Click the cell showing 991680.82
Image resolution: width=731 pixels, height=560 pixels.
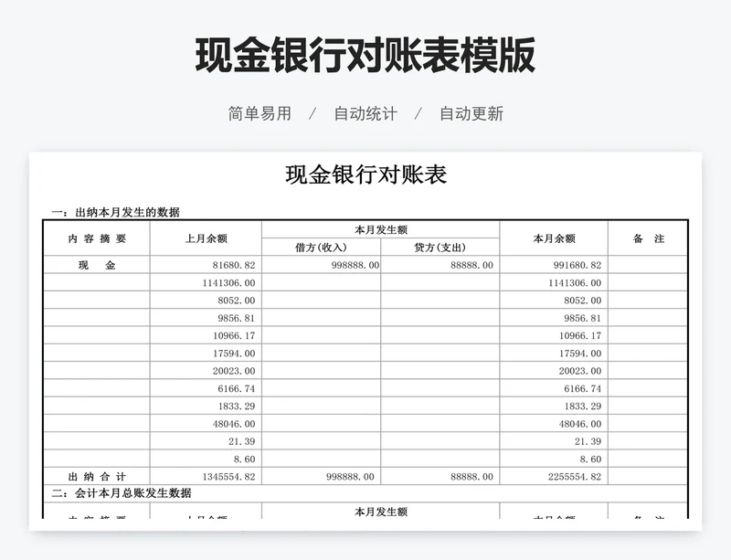coord(554,265)
